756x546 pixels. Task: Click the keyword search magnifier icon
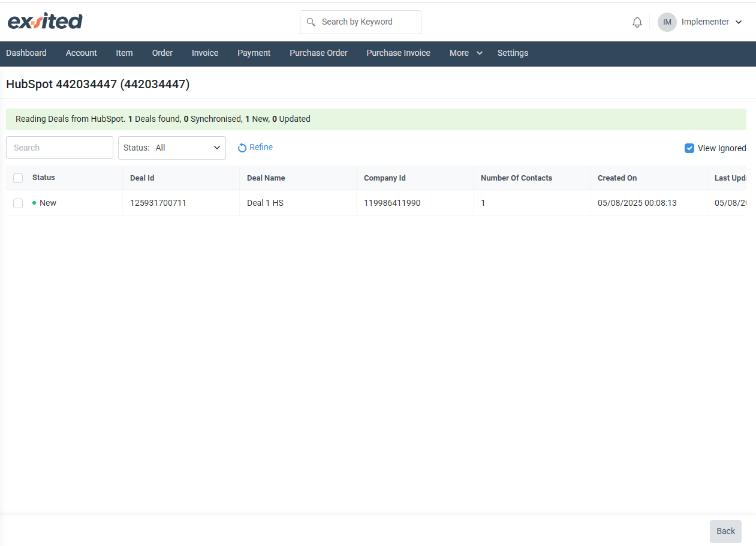[311, 22]
